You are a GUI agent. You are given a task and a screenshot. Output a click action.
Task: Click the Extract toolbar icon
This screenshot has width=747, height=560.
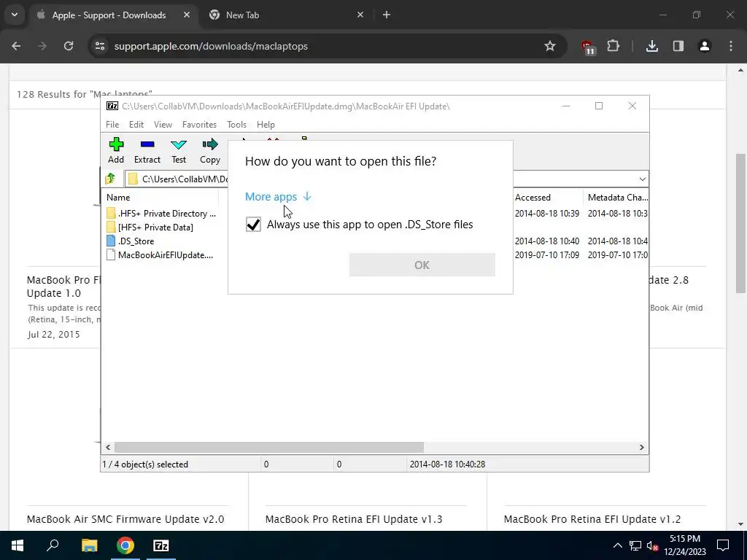coord(147,150)
